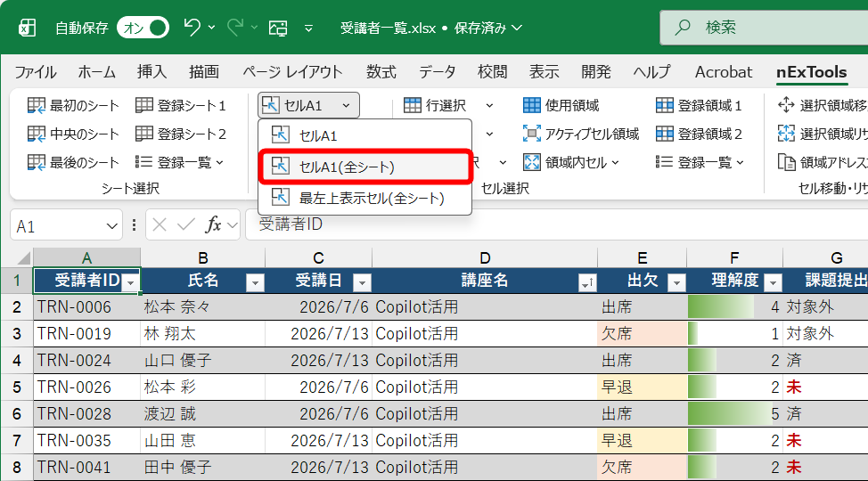The width and height of the screenshot is (868, 481).
Task: Choose セルA1 from the dropdown menu
Action: 364,135
